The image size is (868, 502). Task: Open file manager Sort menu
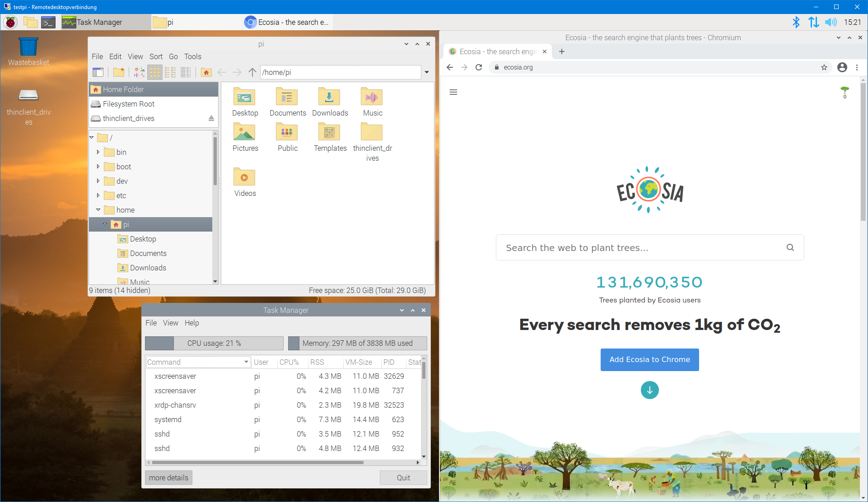[156, 56]
